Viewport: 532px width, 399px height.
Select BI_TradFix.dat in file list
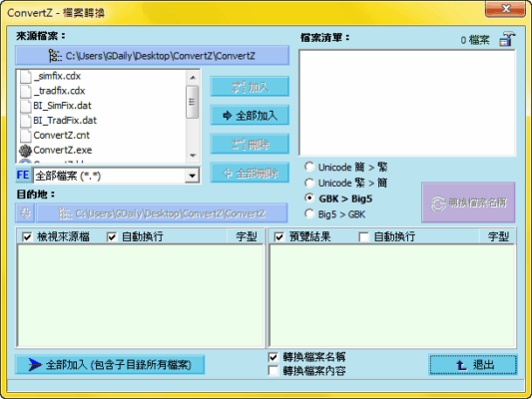click(65, 121)
